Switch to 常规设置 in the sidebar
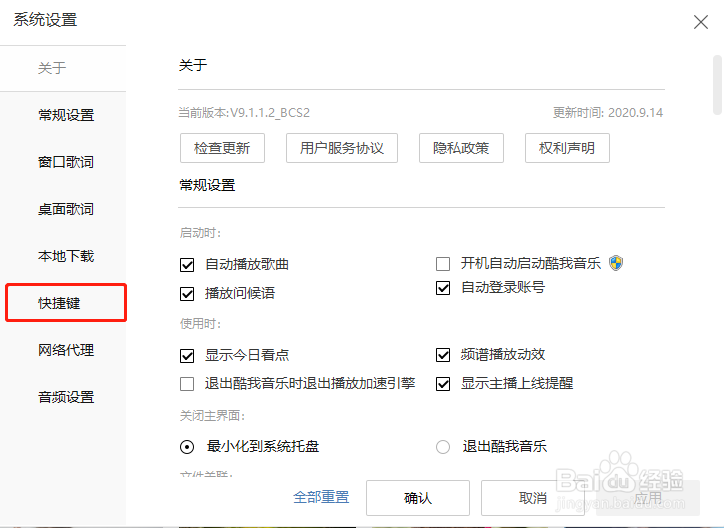The image size is (724, 528). [66, 115]
